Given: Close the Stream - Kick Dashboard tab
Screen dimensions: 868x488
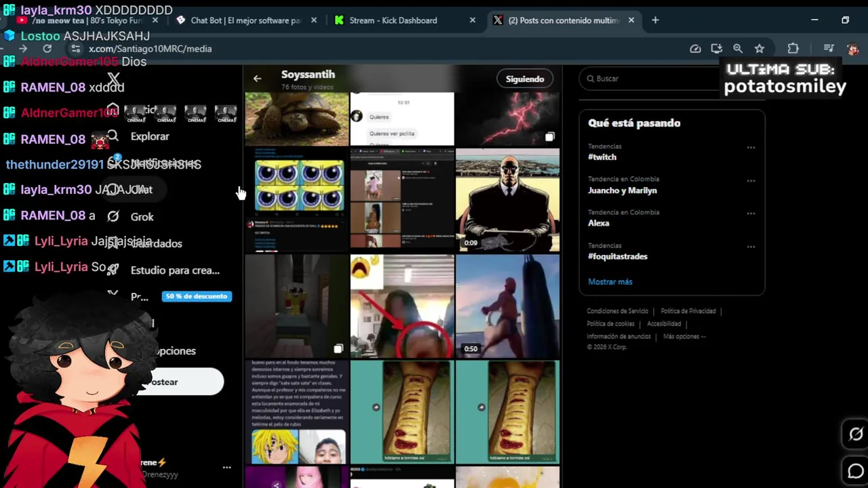Looking at the screenshot, I should click(x=473, y=20).
